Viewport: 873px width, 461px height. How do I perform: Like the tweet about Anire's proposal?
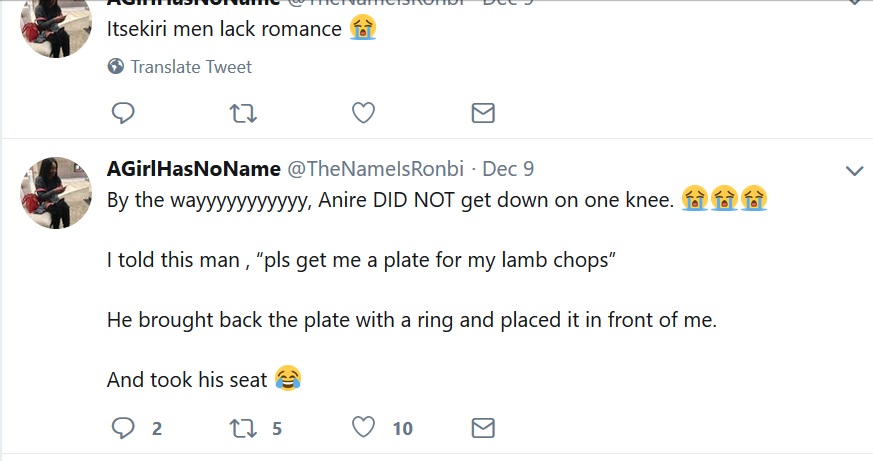click(x=363, y=428)
